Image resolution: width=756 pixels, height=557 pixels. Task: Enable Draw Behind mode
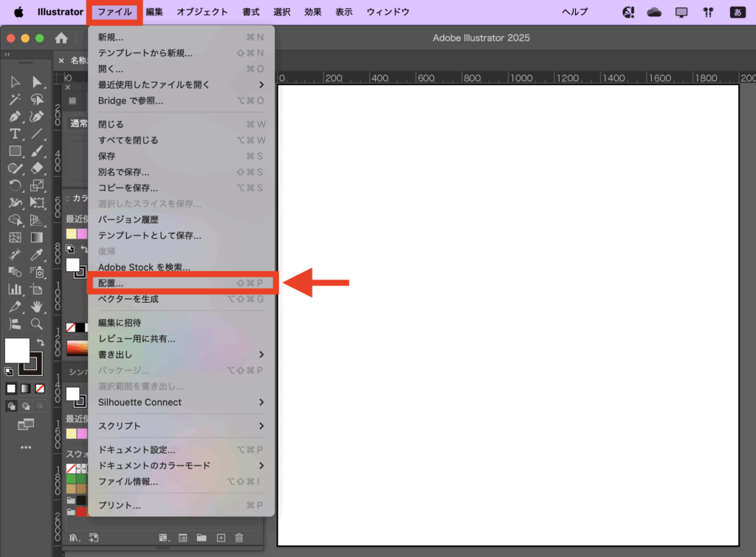tap(26, 406)
